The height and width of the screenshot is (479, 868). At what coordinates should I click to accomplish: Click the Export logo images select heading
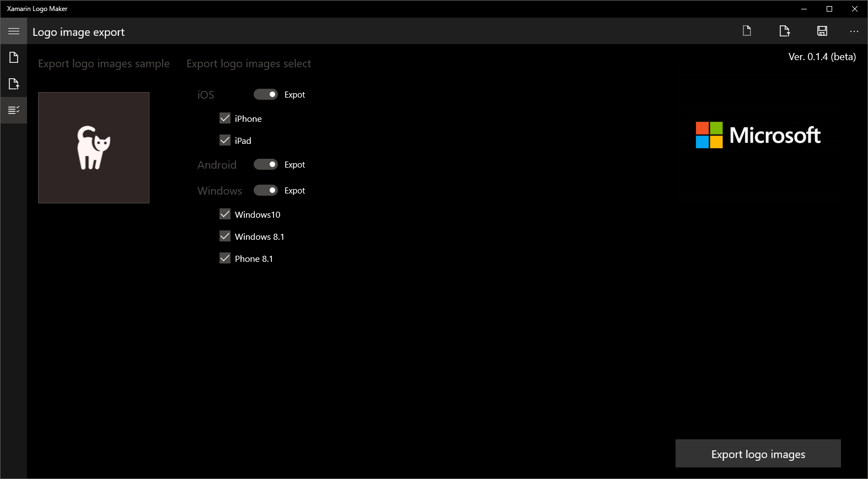(249, 63)
